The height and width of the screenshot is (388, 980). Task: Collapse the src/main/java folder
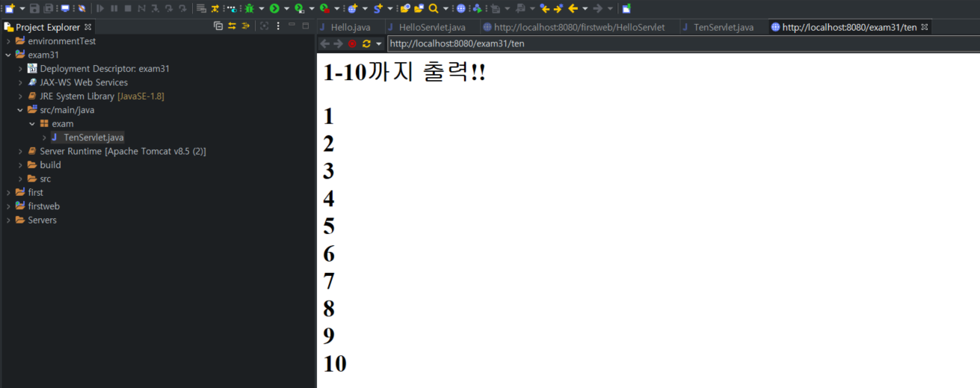tap(20, 110)
